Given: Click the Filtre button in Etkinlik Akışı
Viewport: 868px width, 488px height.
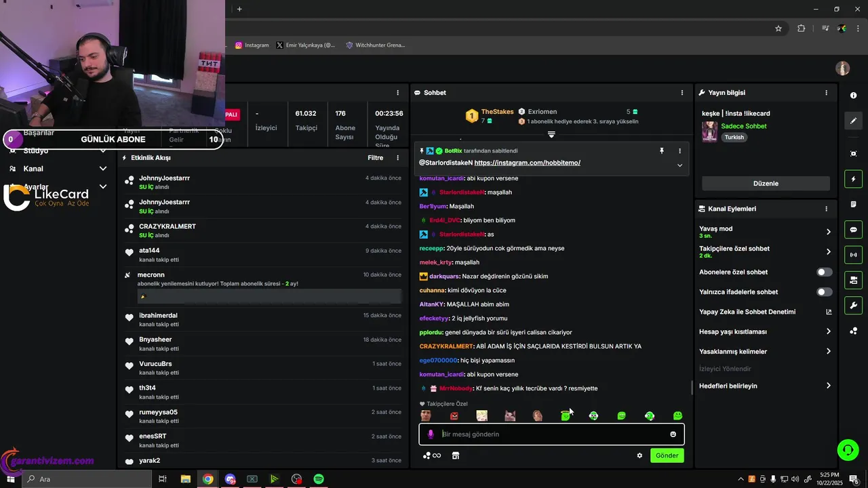Looking at the screenshot, I should 375,158.
